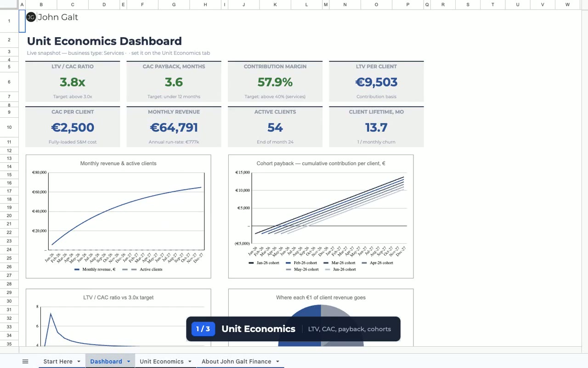
Task: Click Jan-26 cohort legend entry
Action: coord(264,263)
